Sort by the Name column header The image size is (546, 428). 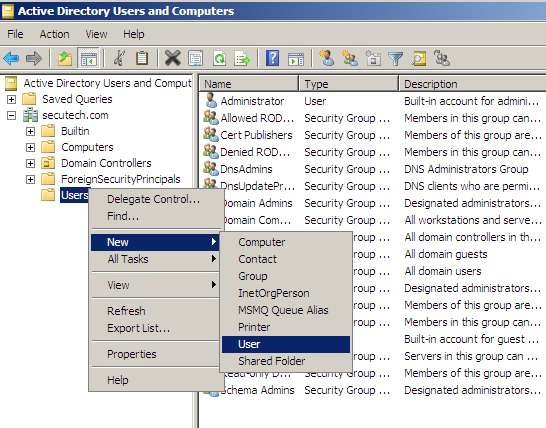pos(248,84)
